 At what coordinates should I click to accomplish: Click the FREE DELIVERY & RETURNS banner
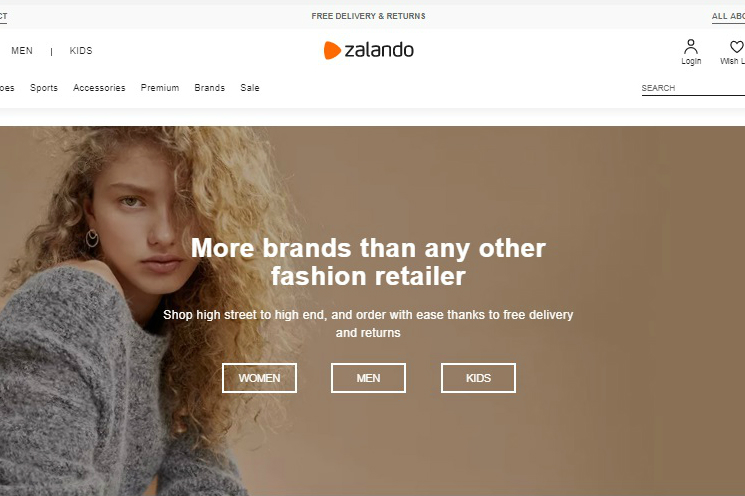tap(368, 16)
